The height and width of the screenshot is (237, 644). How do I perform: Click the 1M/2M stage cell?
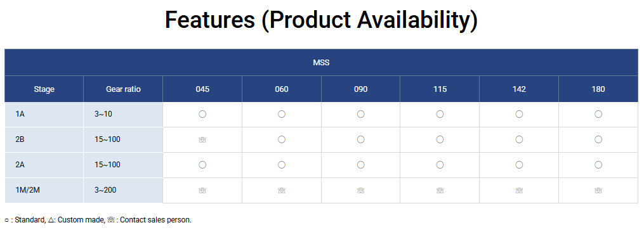44,190
